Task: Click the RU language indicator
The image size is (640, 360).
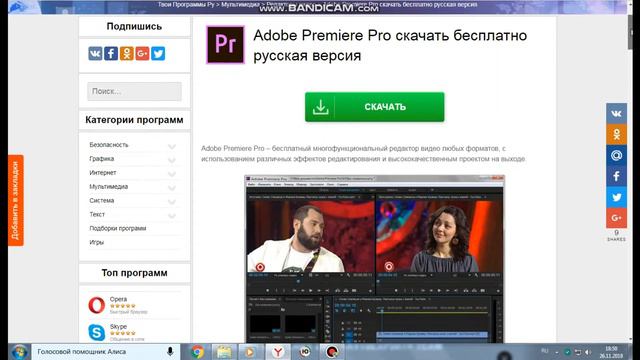Action: click(544, 351)
